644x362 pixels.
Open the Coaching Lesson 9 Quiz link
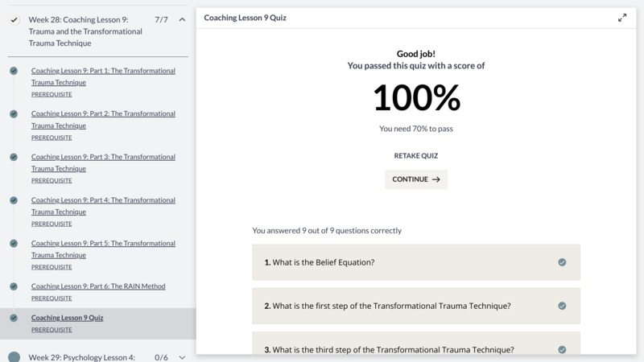[x=68, y=318]
